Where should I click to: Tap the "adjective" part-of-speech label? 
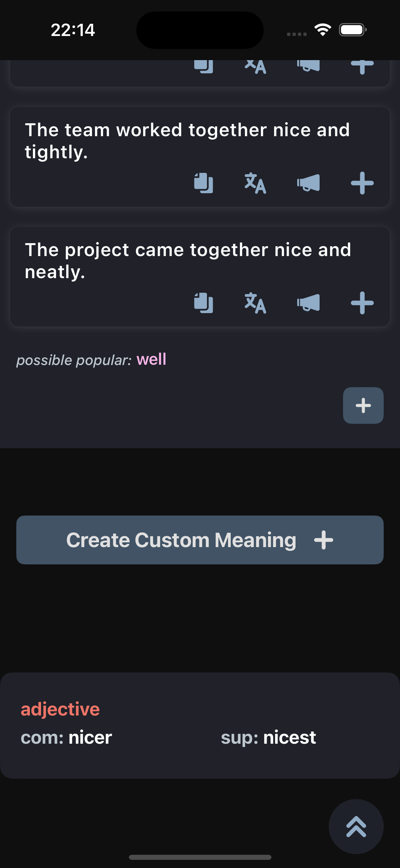click(x=60, y=709)
